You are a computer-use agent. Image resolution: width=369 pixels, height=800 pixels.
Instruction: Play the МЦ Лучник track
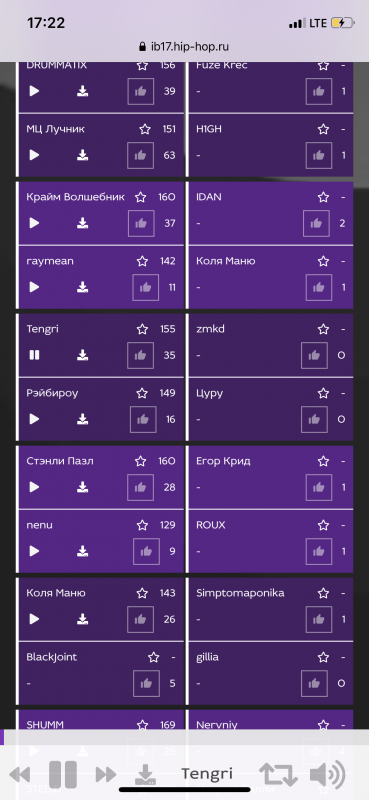click(34, 155)
